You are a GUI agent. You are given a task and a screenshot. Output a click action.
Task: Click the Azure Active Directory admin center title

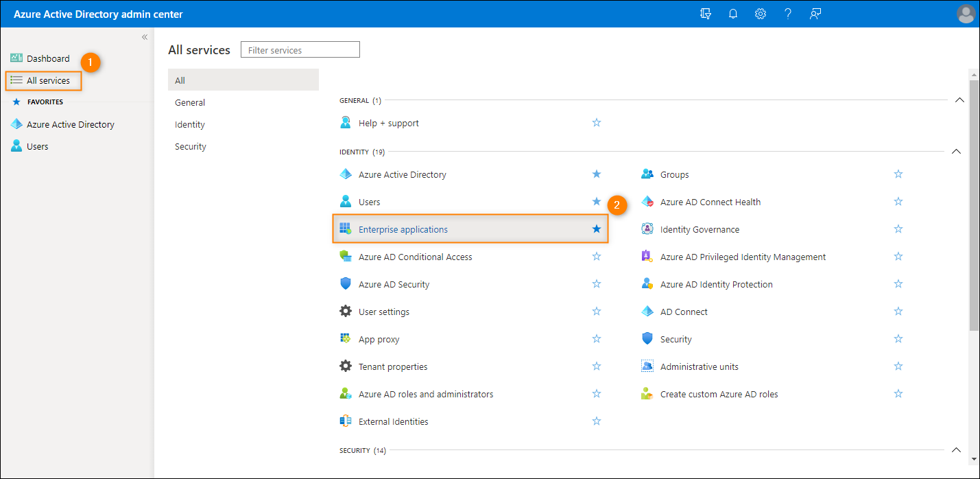(99, 14)
